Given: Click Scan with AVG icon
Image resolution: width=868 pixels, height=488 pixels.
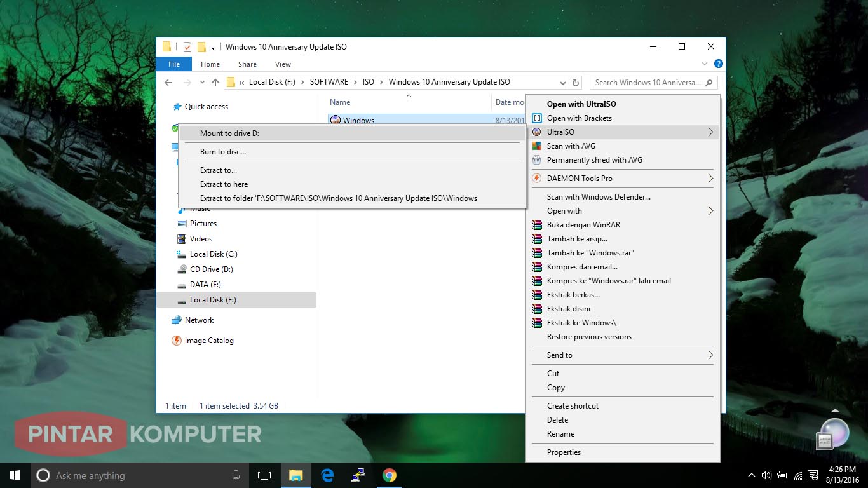Looking at the screenshot, I should [536, 146].
